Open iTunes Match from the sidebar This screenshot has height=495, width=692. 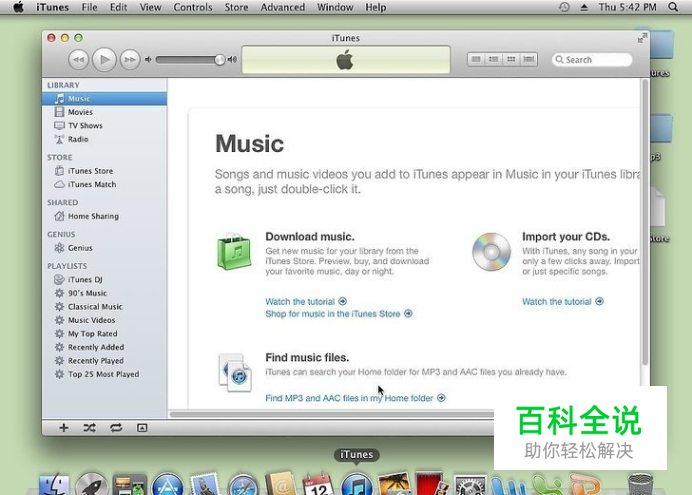click(x=105, y=184)
